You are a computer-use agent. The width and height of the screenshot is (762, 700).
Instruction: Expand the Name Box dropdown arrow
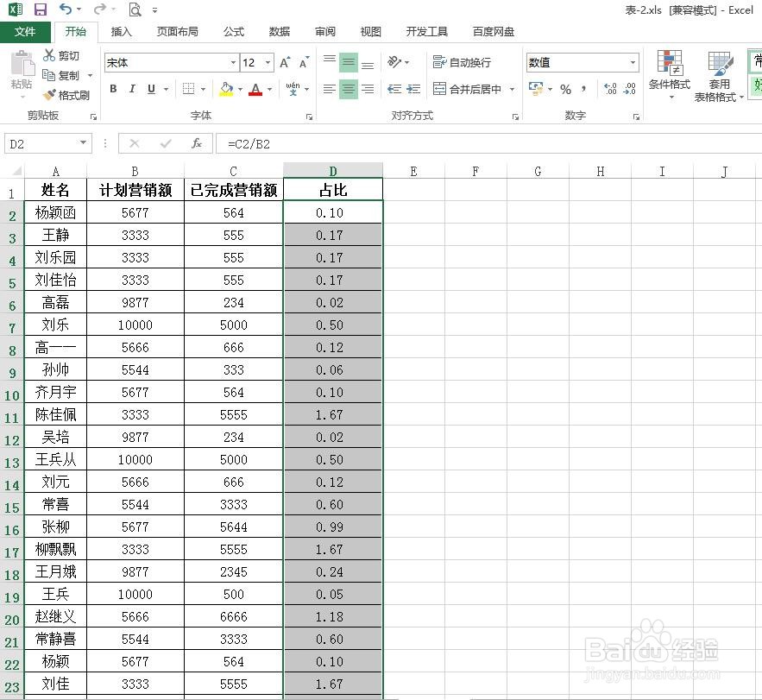tap(83, 143)
